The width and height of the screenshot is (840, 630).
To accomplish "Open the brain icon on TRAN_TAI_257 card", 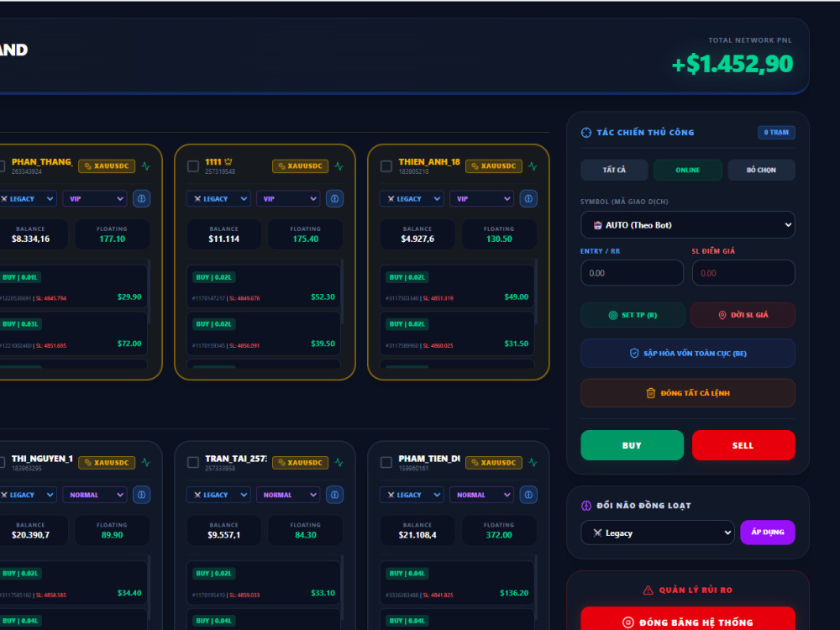I will pos(335,495).
